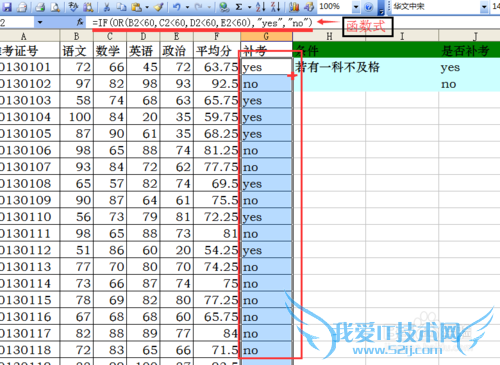Open the Toolbar Options expander
Image resolution: width=500 pixels, height=365 pixels.
coord(381,8)
